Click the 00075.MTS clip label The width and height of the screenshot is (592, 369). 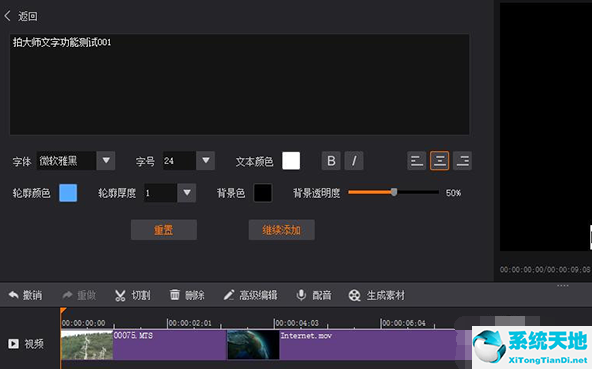click(133, 335)
